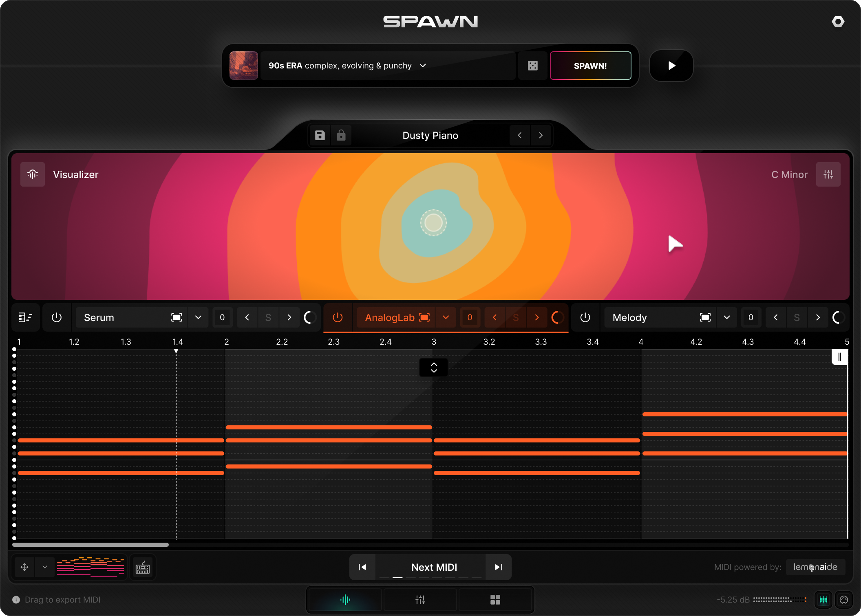
Task: Save the Dusty Piano preset
Action: [x=320, y=135]
